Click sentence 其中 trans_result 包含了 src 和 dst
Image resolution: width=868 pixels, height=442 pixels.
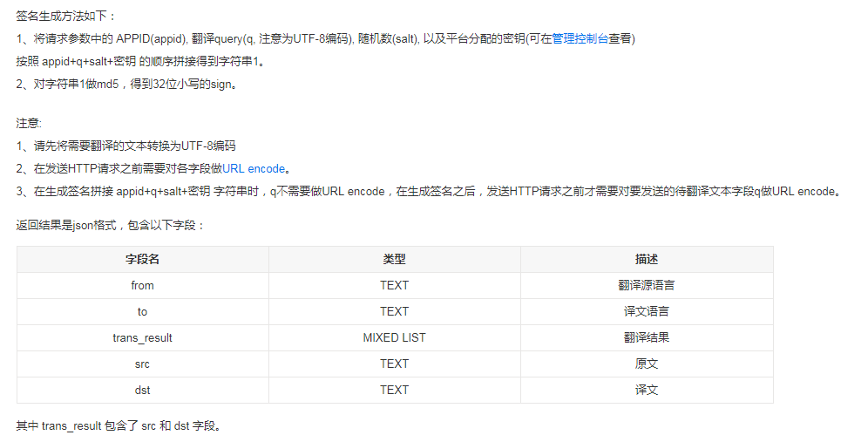(x=119, y=426)
